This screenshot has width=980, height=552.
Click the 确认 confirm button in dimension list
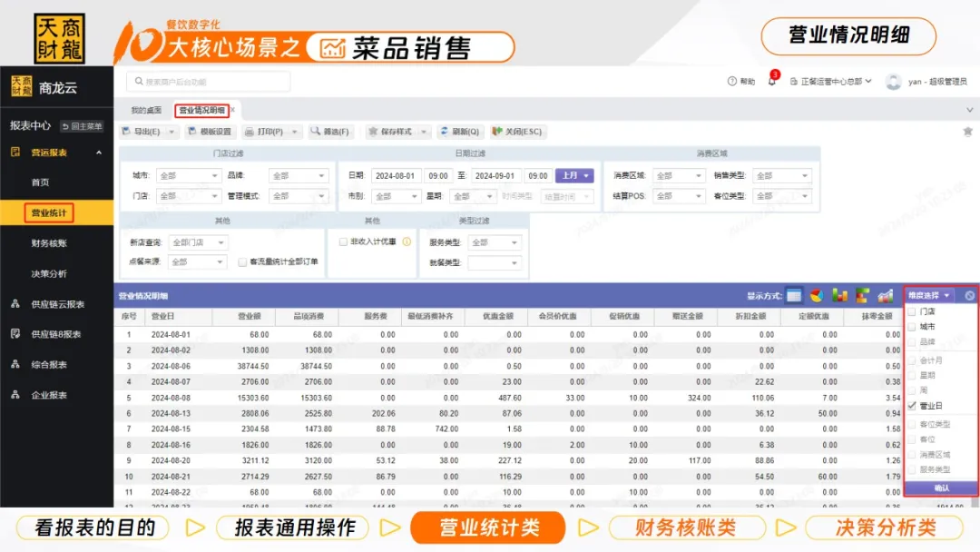click(941, 488)
